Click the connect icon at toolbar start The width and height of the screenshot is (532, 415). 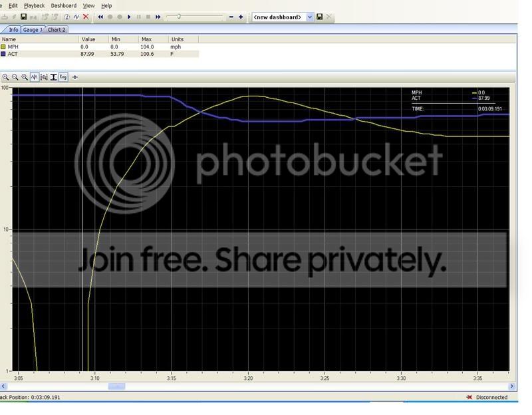tap(5, 17)
